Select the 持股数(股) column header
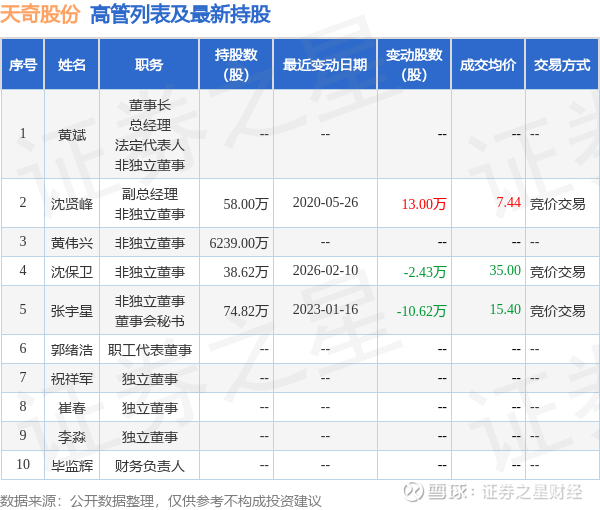The width and height of the screenshot is (600, 510). click(236, 65)
